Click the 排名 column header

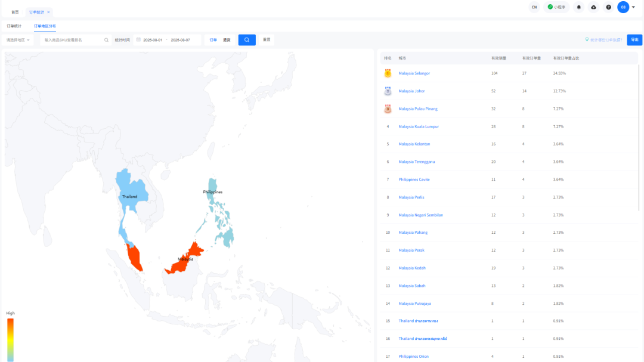[x=388, y=58]
